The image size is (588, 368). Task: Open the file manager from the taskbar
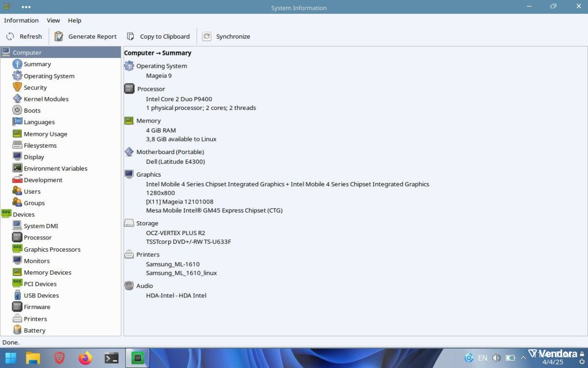tap(33, 358)
